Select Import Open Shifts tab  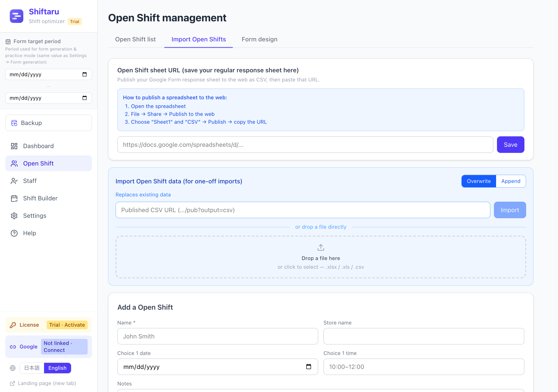(199, 39)
